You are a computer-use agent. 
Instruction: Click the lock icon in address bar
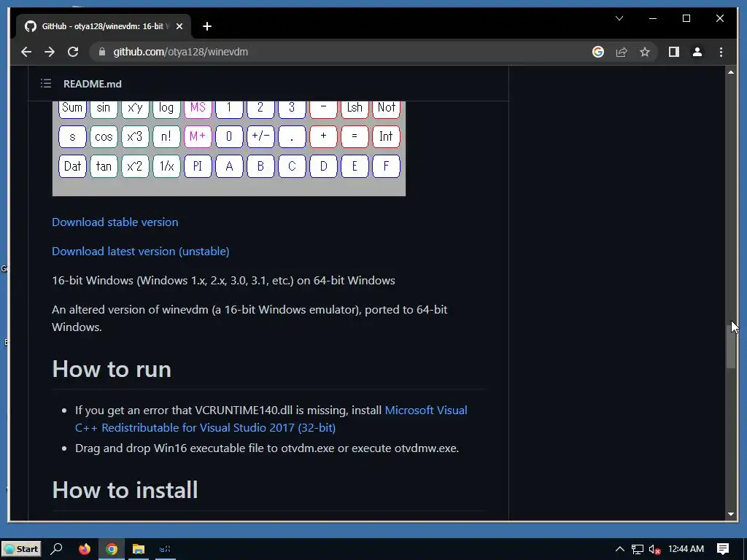click(x=101, y=52)
